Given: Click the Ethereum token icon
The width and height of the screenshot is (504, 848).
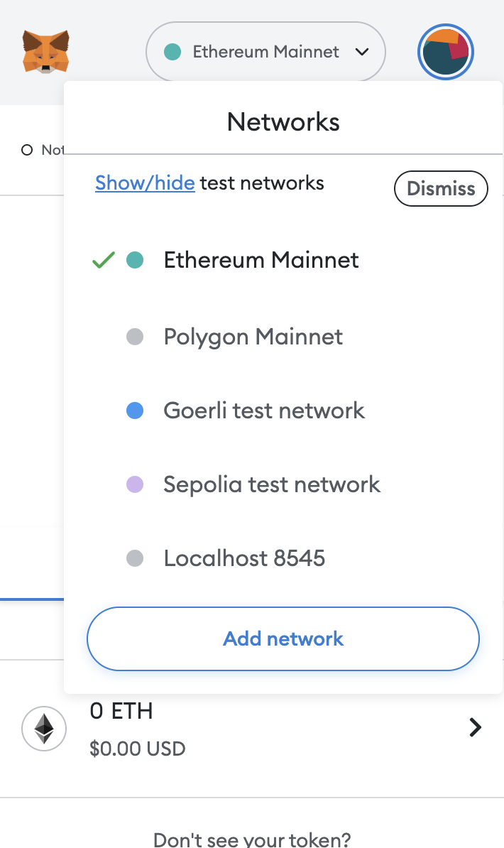Looking at the screenshot, I should (44, 728).
